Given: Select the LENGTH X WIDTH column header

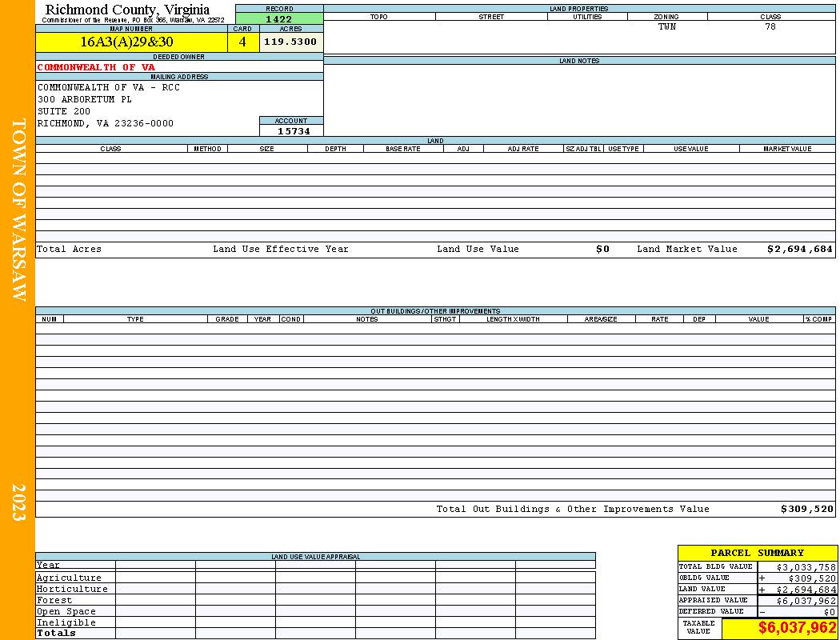Looking at the screenshot, I should tap(513, 319).
